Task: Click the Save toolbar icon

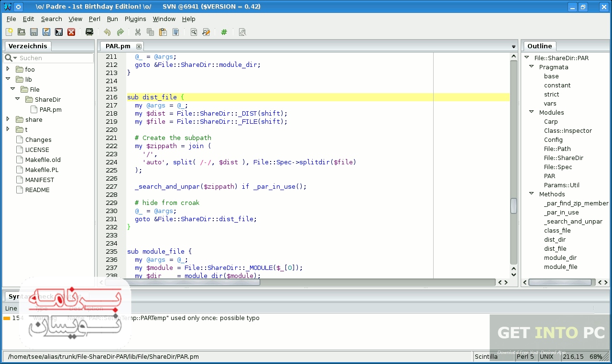Action: pos(33,32)
